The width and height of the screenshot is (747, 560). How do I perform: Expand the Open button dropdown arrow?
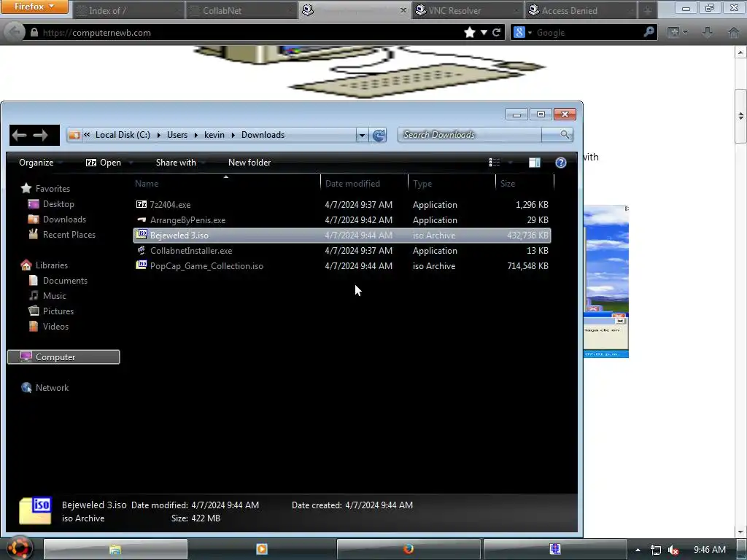pos(131,163)
